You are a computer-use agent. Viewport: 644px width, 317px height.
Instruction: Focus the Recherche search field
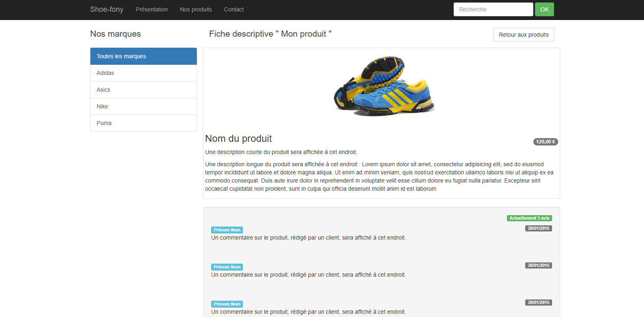(x=493, y=9)
